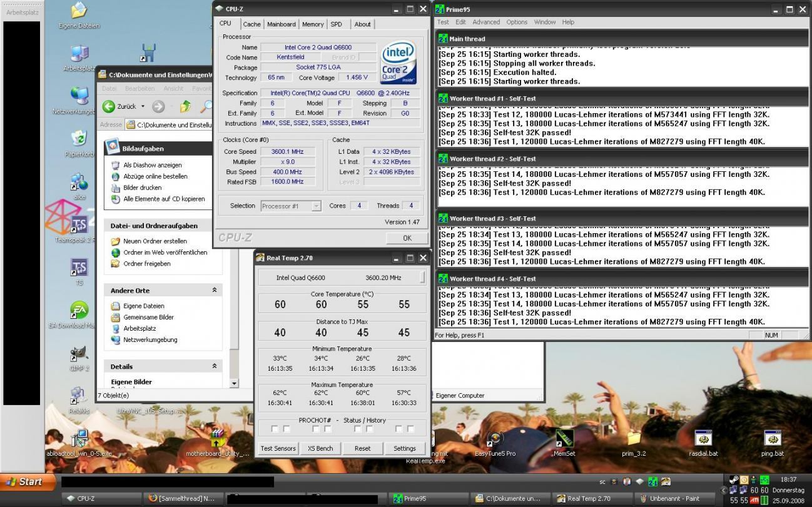Collapse the Andere Orte panel

click(215, 290)
